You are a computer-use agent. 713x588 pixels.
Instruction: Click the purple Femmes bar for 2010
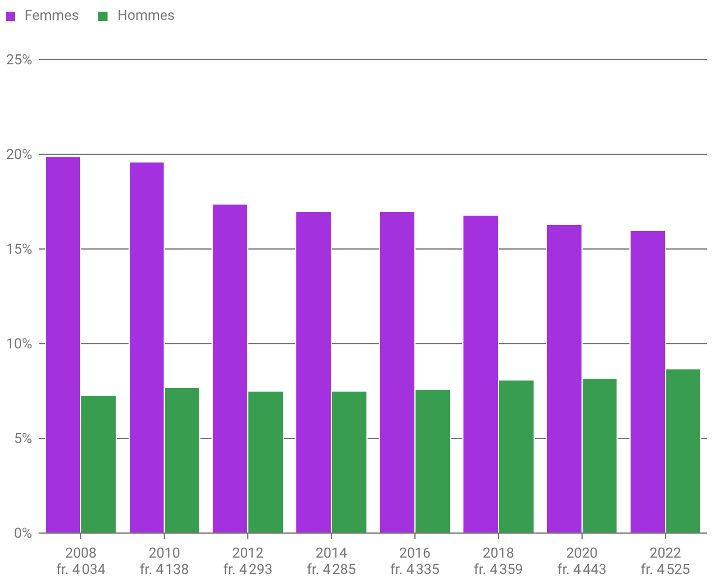[x=147, y=348]
